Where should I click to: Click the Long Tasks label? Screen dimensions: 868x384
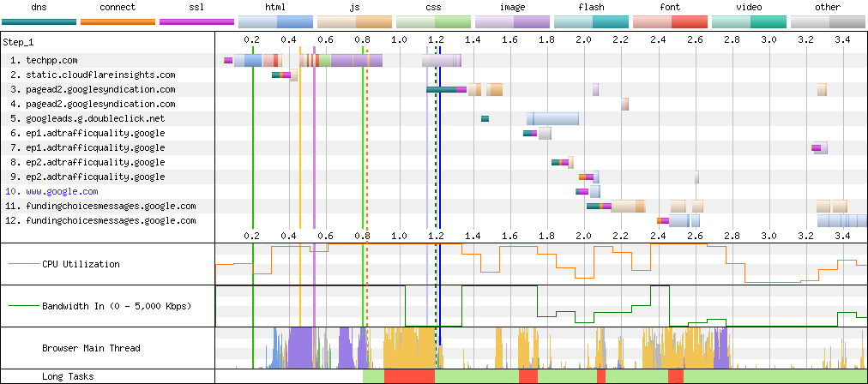point(66,377)
